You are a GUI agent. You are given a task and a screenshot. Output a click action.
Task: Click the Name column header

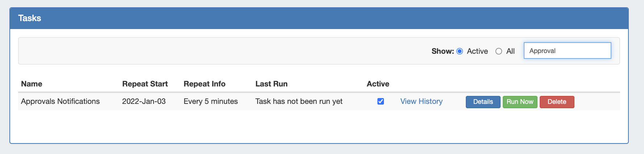pos(32,84)
